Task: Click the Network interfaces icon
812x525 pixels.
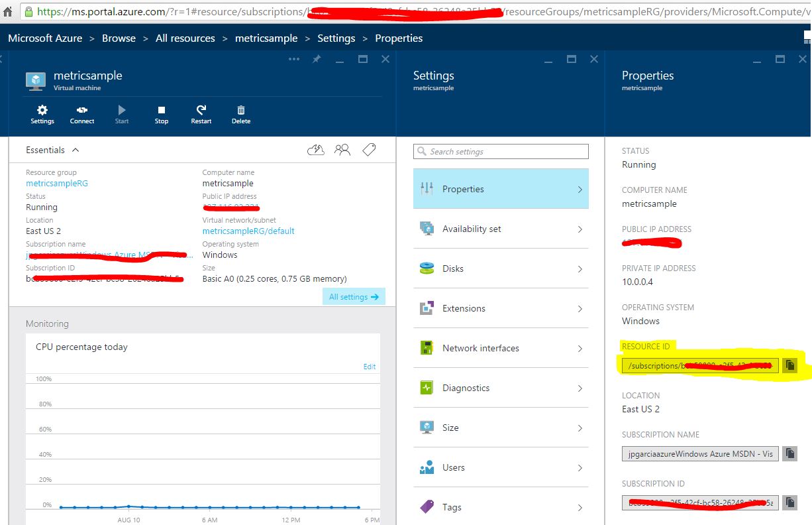Action: click(x=427, y=348)
